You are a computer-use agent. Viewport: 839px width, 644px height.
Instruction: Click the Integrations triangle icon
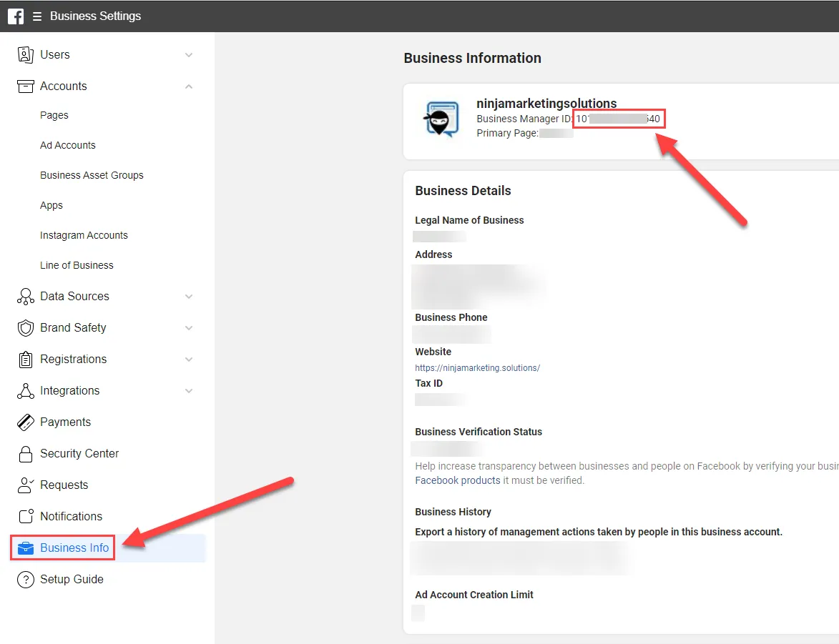pos(25,391)
